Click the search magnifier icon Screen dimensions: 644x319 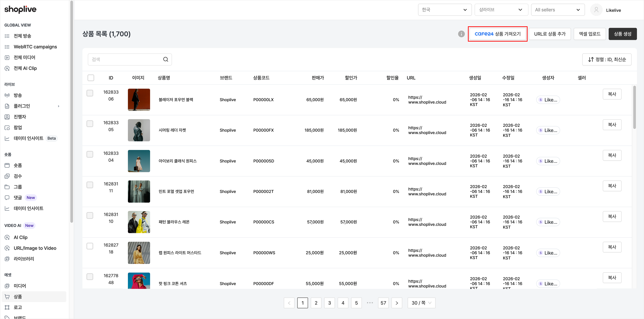(166, 59)
